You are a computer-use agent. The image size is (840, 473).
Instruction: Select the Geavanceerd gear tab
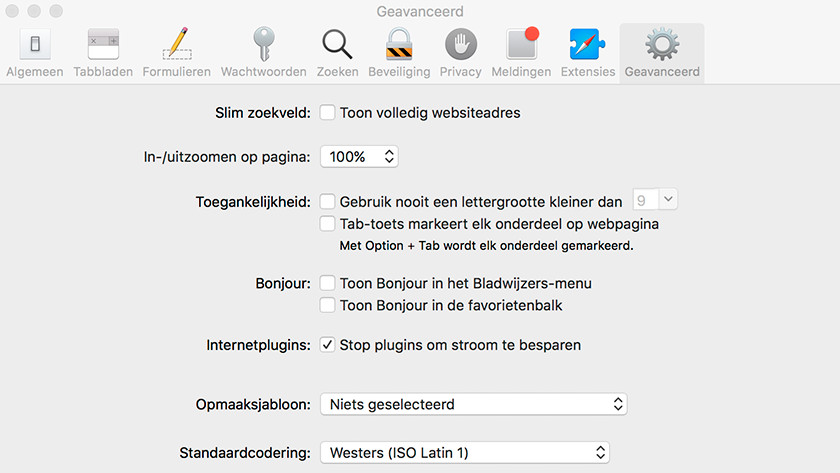[662, 53]
